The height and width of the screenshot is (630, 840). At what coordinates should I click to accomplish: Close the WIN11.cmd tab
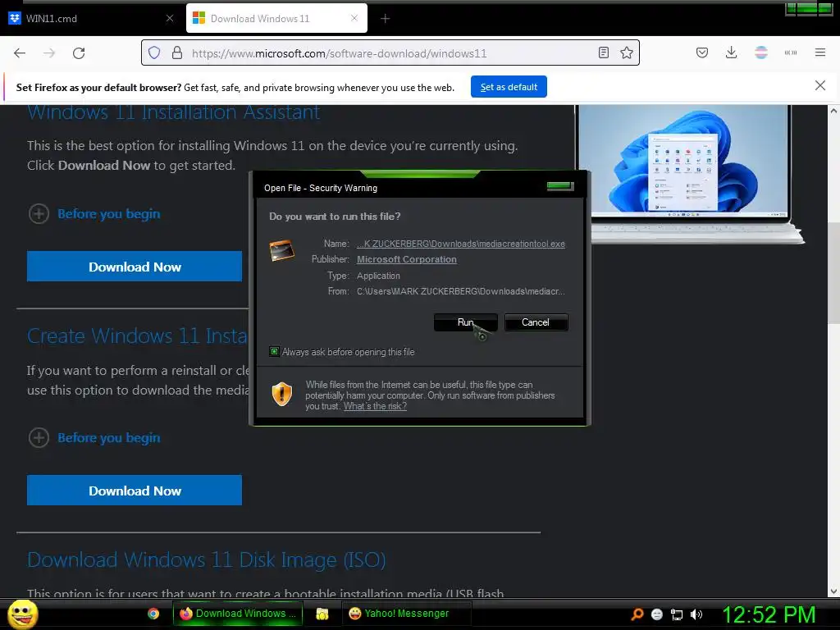[170, 18]
